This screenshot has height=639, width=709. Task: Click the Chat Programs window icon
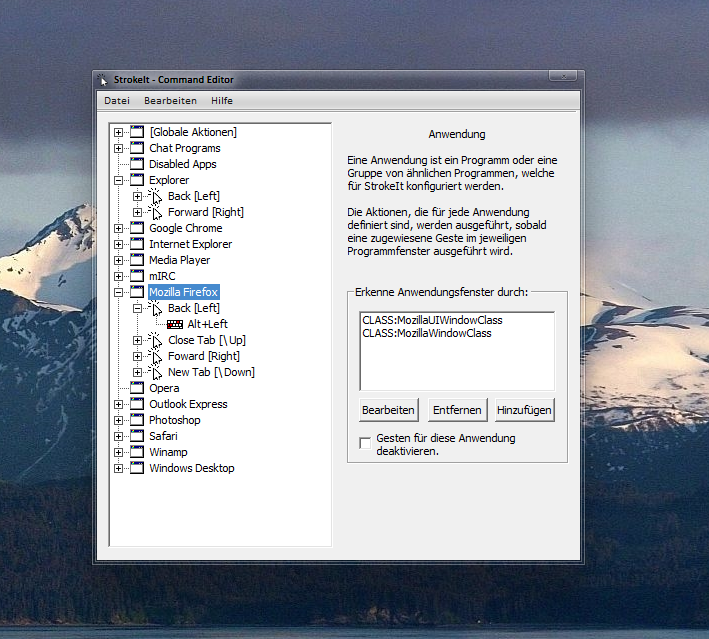(137, 148)
